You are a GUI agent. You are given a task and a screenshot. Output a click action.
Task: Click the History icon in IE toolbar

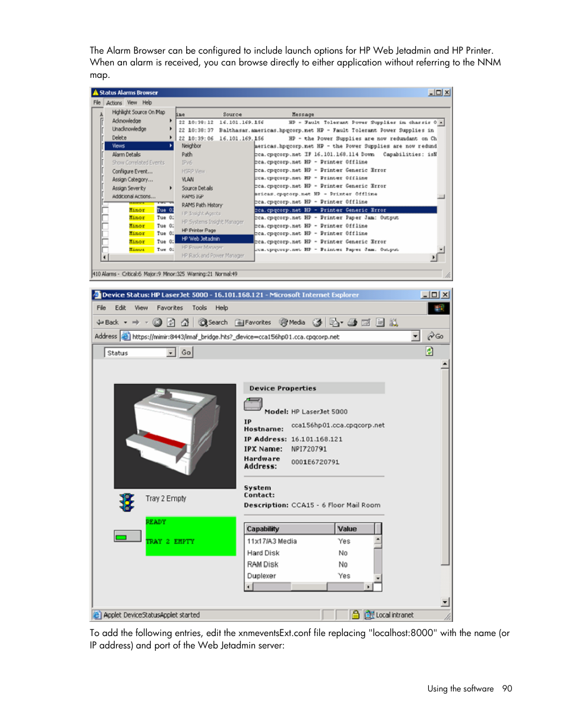317,322
